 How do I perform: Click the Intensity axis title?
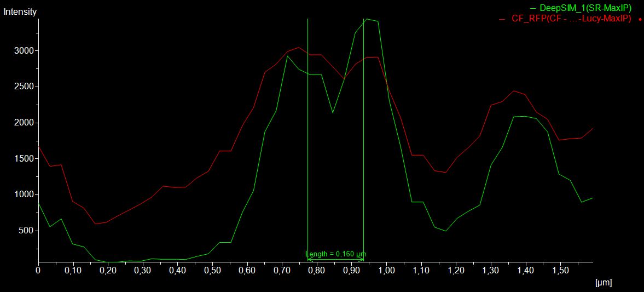20,12
